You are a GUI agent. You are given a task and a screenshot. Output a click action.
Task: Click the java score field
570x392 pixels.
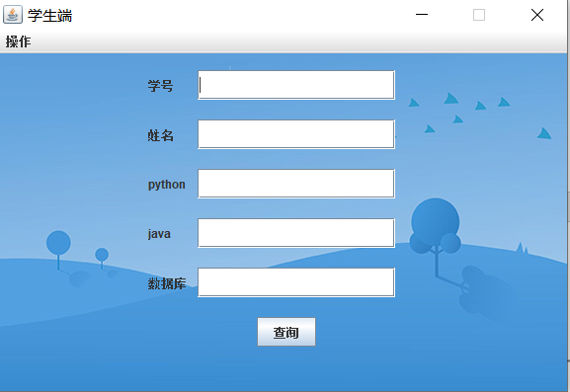pyautogui.click(x=296, y=233)
